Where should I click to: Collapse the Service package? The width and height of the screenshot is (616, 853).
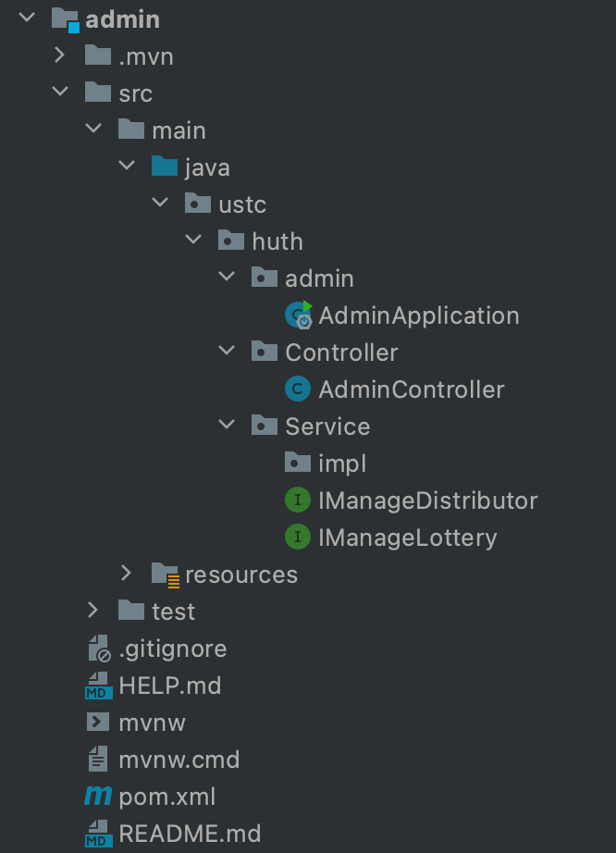tap(227, 426)
